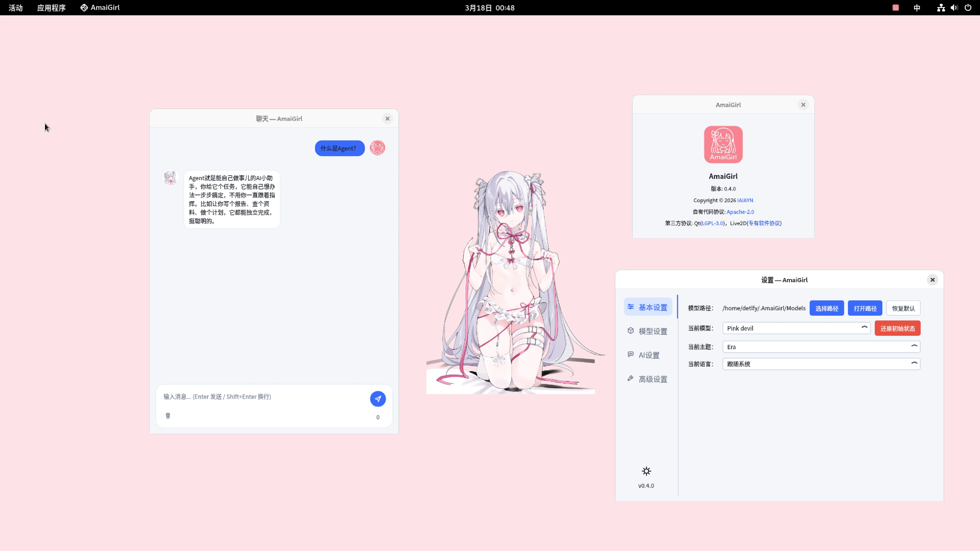Image resolution: width=980 pixels, height=551 pixels.
Task: Close the AmaiGirl About window
Action: point(803,105)
